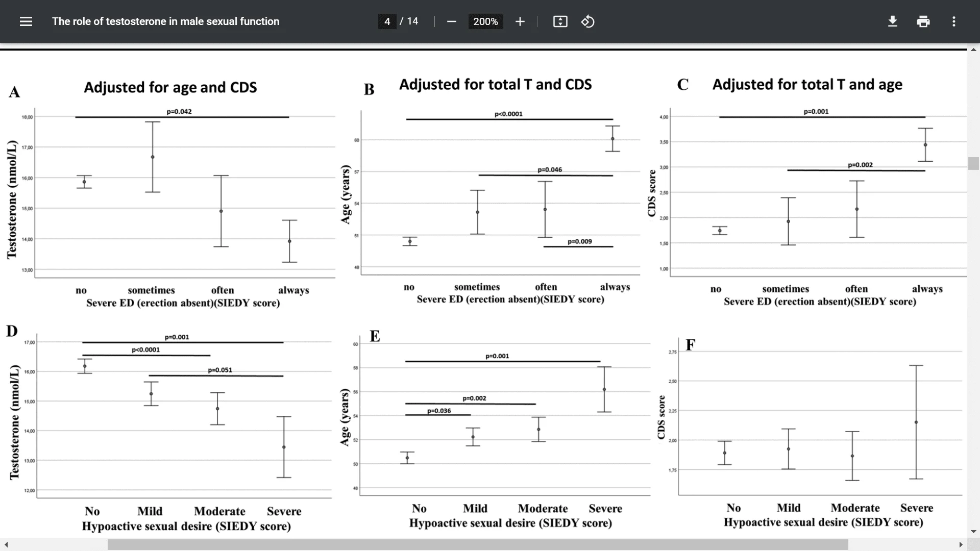Viewport: 980px width, 551px height.
Task: Click the panel letter F label
Action: pos(690,345)
